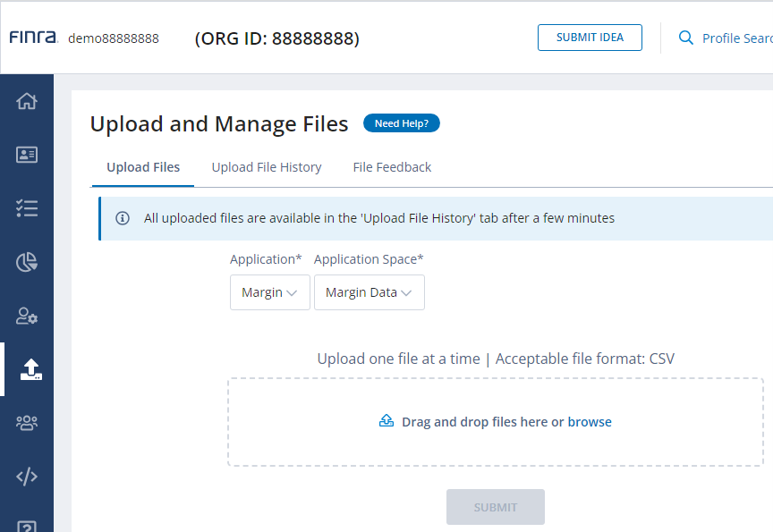The height and width of the screenshot is (532, 773).
Task: Expand the Margin Data selector chevron
Action: tap(407, 292)
